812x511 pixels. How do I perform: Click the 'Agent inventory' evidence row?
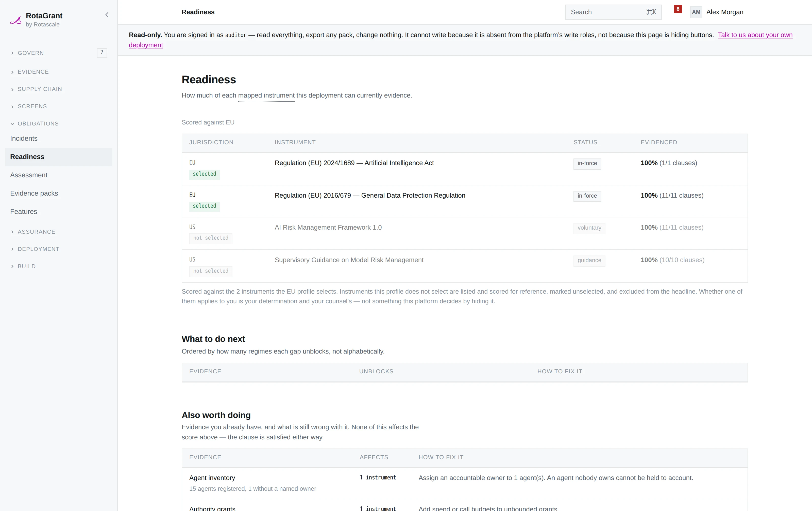465,483
